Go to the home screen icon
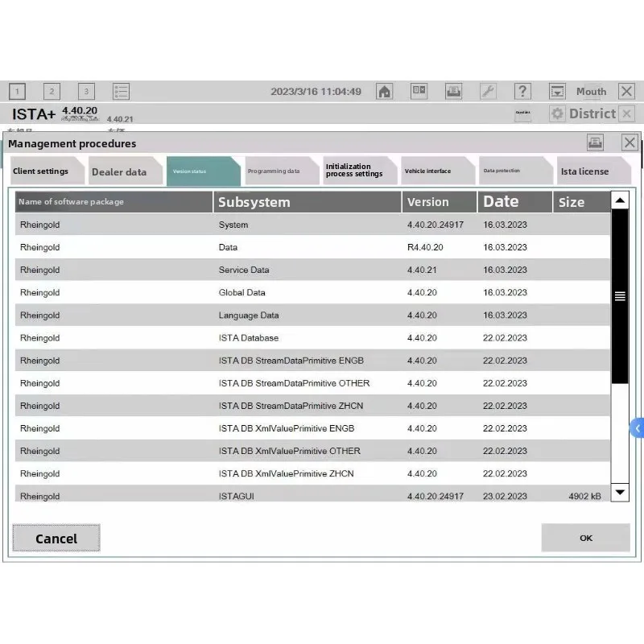644x644 pixels. pyautogui.click(x=384, y=91)
